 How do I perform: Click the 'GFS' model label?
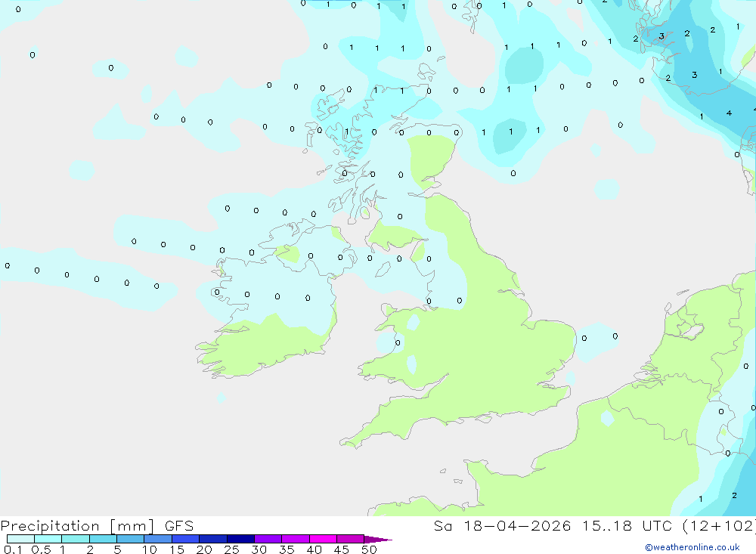[x=179, y=526]
